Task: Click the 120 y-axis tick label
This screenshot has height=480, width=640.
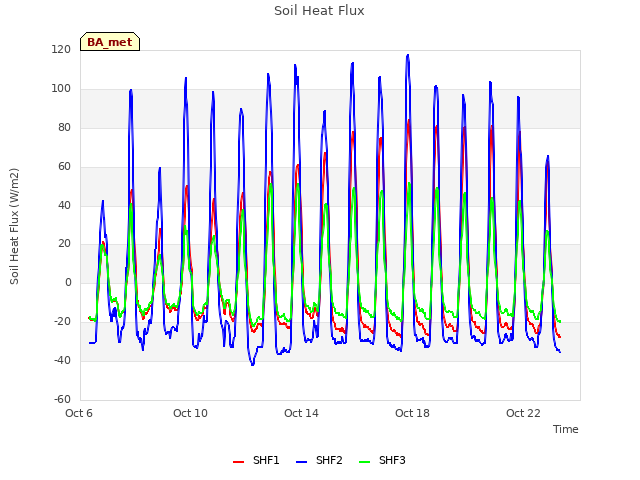Action: [x=61, y=49]
